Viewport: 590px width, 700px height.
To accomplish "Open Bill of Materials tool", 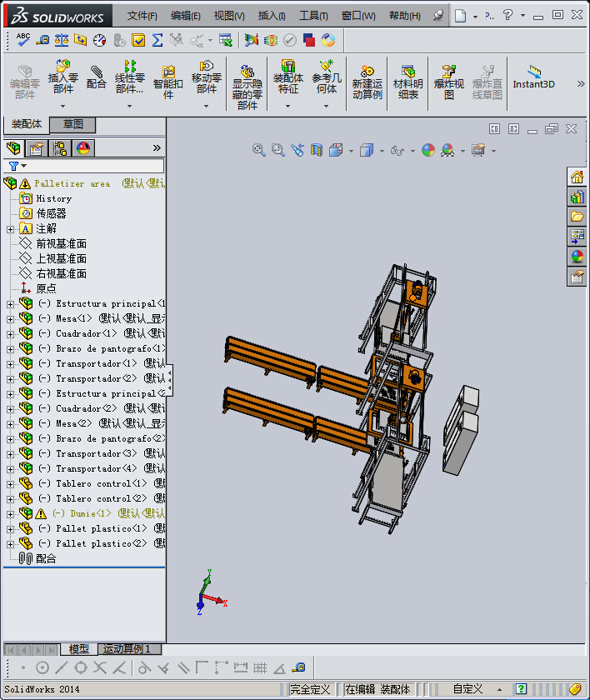I will click(407, 82).
